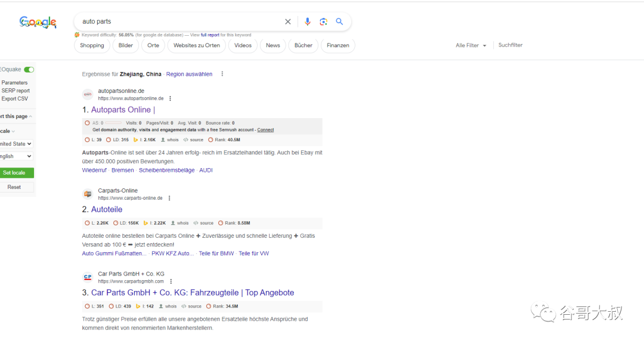Open the Teile für VW sitelink
Screen dimensions: 644x341
(254, 253)
